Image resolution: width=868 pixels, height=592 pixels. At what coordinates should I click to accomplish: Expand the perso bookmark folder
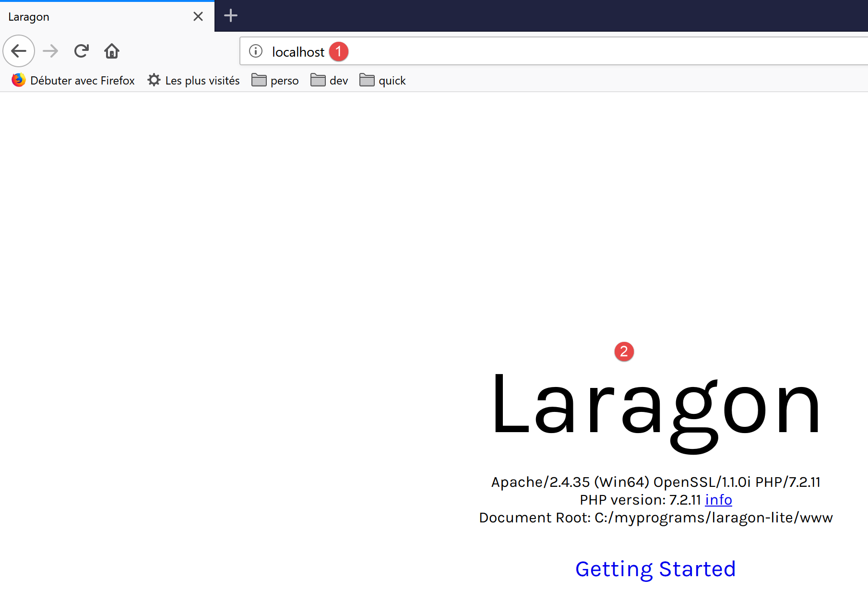pyautogui.click(x=275, y=80)
